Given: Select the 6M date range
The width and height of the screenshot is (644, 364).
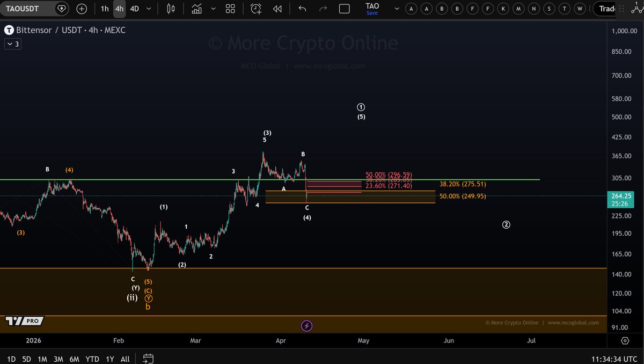Looking at the screenshot, I should [74, 359].
